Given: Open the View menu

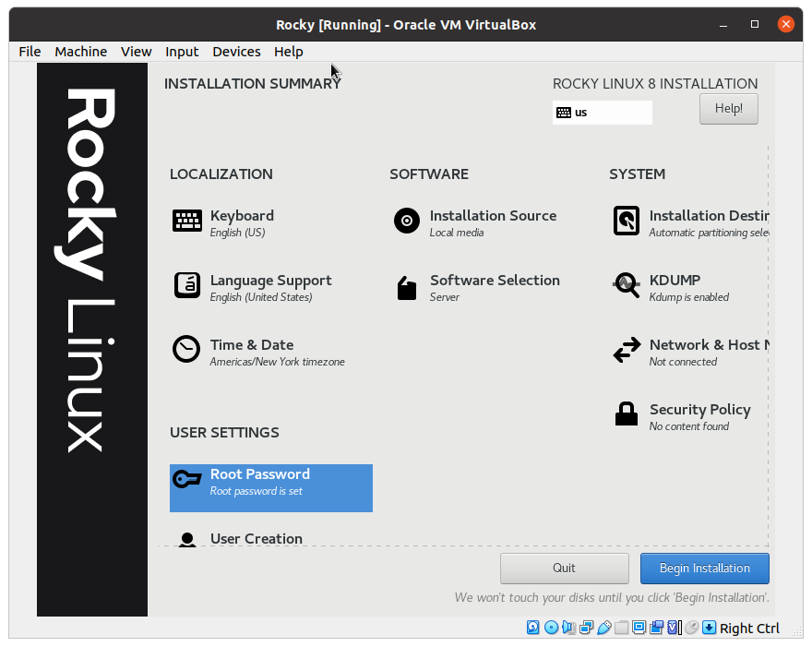Looking at the screenshot, I should (x=137, y=52).
